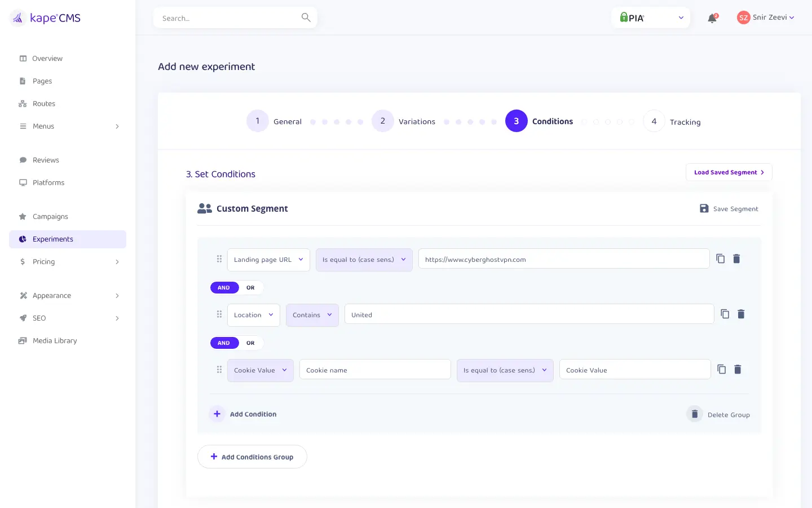Viewport: 812px width, 508px height.
Task: Click the Reviews speech bubble icon
Action: pyautogui.click(x=23, y=160)
